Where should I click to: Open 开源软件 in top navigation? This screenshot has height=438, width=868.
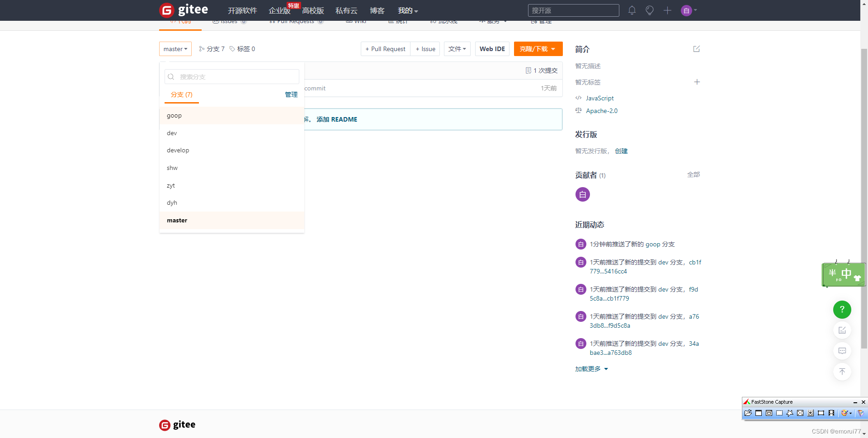coord(242,10)
